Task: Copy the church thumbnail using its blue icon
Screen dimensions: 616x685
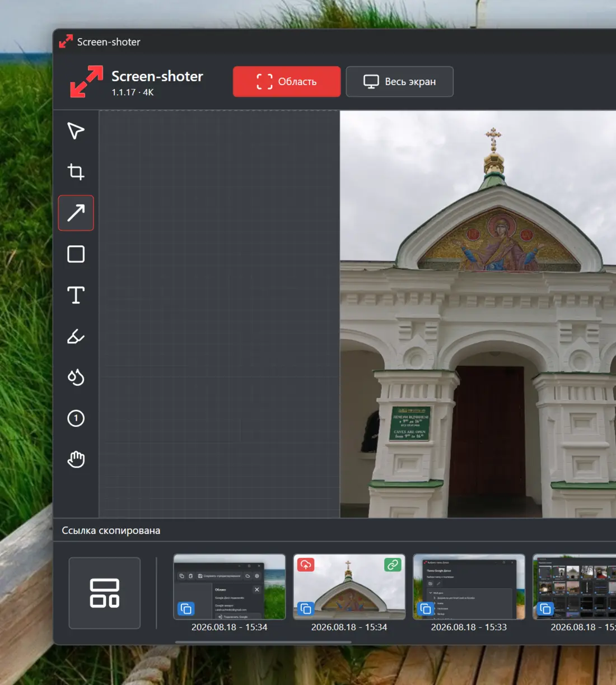Action: (x=306, y=608)
